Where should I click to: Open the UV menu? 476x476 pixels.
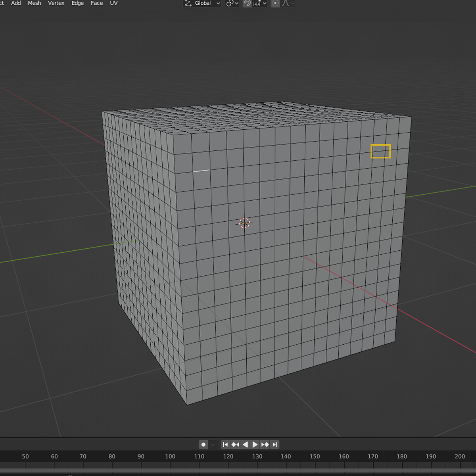point(113,3)
